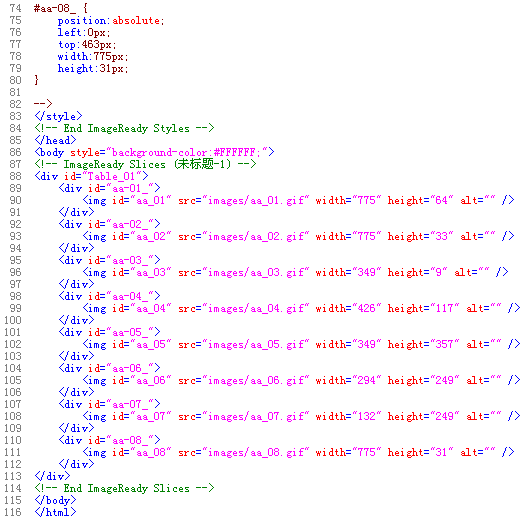Click the img id 'aa_08' attribute

(x=142, y=452)
